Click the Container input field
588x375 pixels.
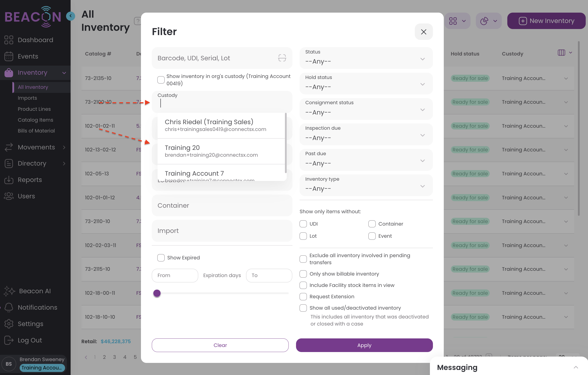(222, 205)
